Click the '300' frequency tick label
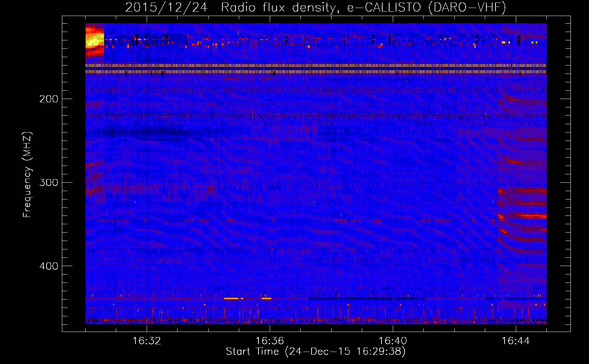The image size is (589, 364). 49,182
